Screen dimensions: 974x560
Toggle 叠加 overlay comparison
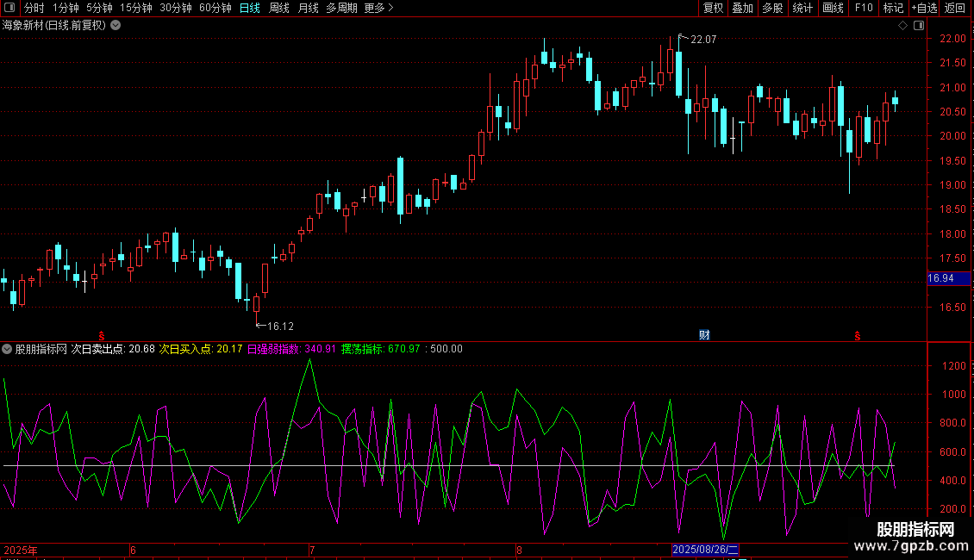[x=742, y=8]
